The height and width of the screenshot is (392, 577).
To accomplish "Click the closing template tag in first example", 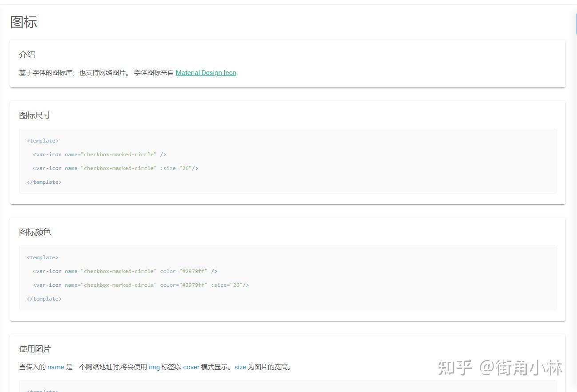I will pyautogui.click(x=44, y=182).
